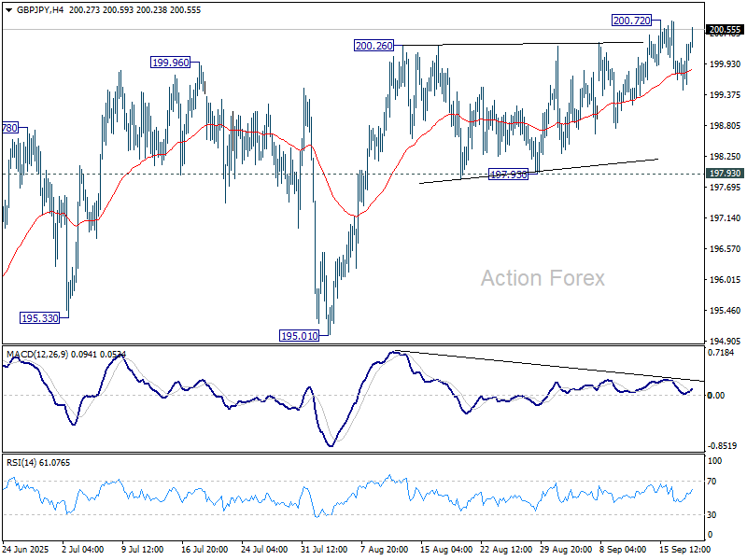Screen dimensions: 747x560
Task: Select the 31 Jul 12:00 time marker
Action: coord(322,548)
